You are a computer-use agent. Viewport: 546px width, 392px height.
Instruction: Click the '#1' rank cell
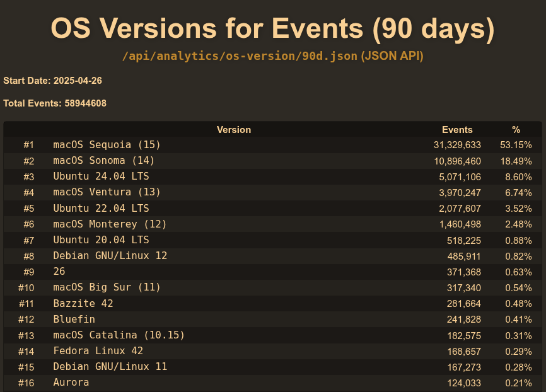coord(28,145)
